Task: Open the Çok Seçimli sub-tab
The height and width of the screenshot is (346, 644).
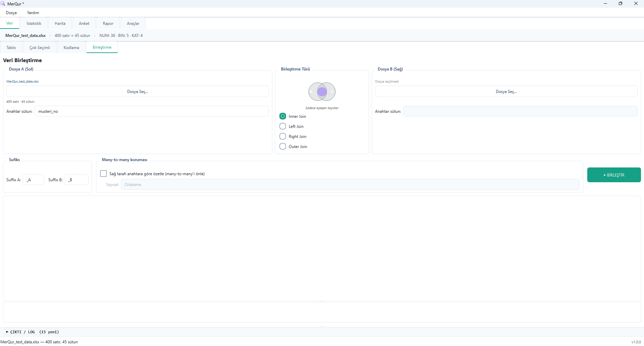Action: pos(40,48)
